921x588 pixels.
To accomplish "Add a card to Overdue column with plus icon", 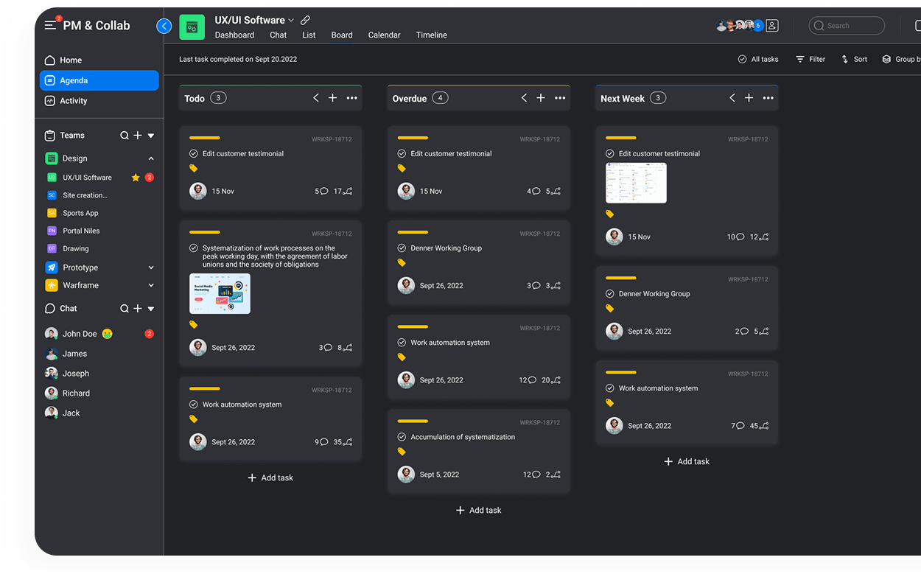I will pos(541,98).
